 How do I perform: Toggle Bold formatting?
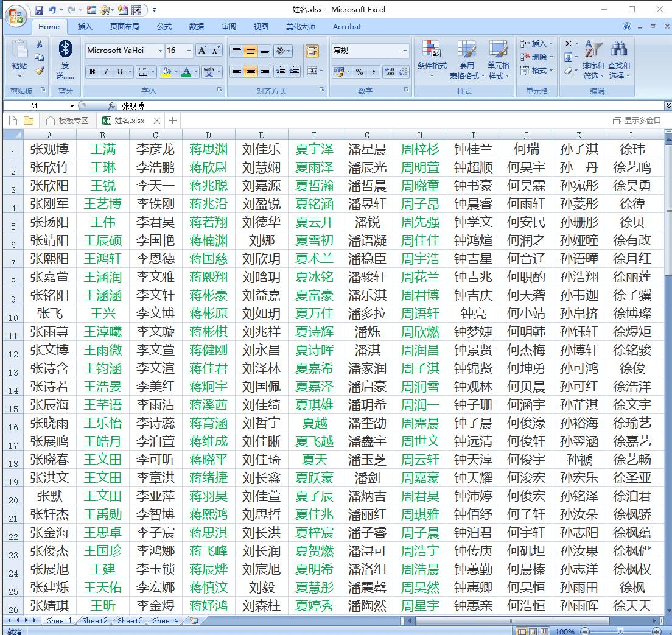[92, 72]
